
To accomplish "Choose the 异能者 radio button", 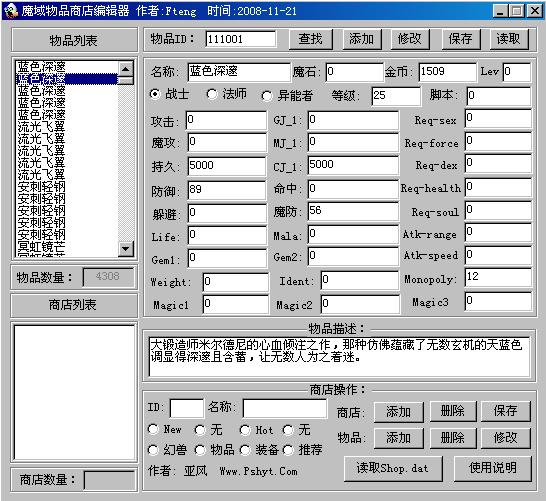I will (x=266, y=96).
